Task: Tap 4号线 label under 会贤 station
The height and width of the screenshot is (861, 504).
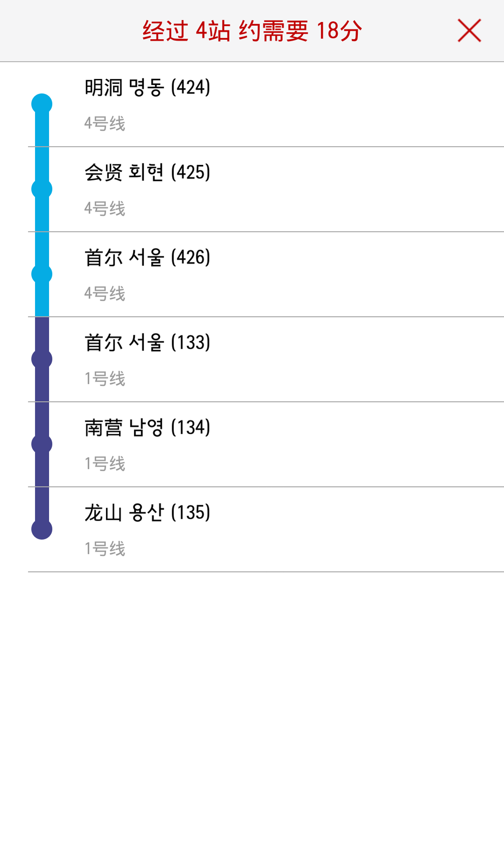Action: [105, 209]
